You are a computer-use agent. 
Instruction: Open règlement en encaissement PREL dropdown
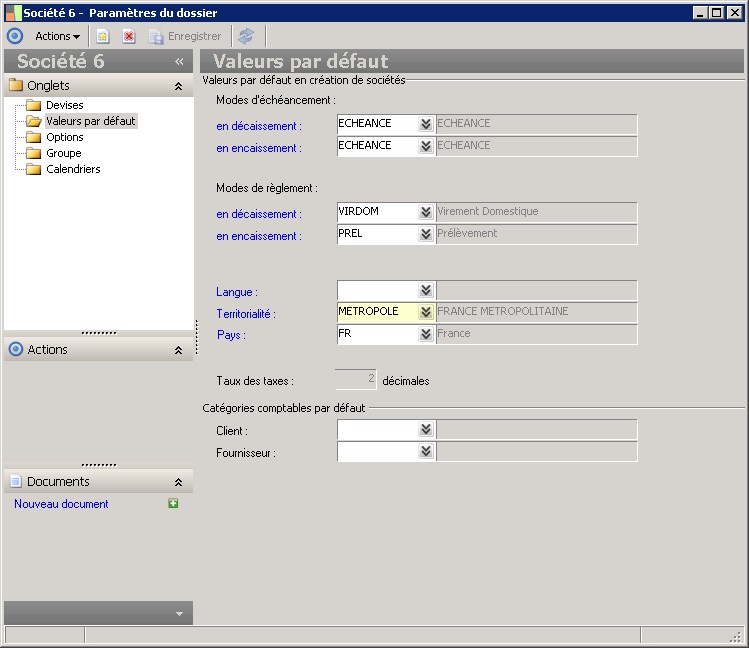(x=426, y=234)
